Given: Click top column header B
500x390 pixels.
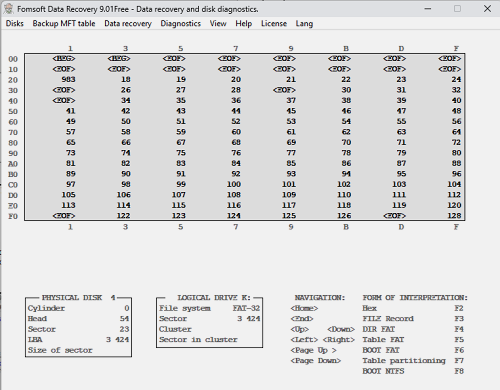Looking at the screenshot, I should (x=346, y=49).
